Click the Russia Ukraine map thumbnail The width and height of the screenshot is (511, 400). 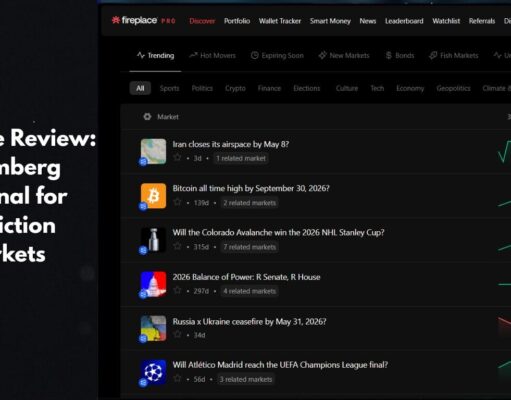coord(153,328)
